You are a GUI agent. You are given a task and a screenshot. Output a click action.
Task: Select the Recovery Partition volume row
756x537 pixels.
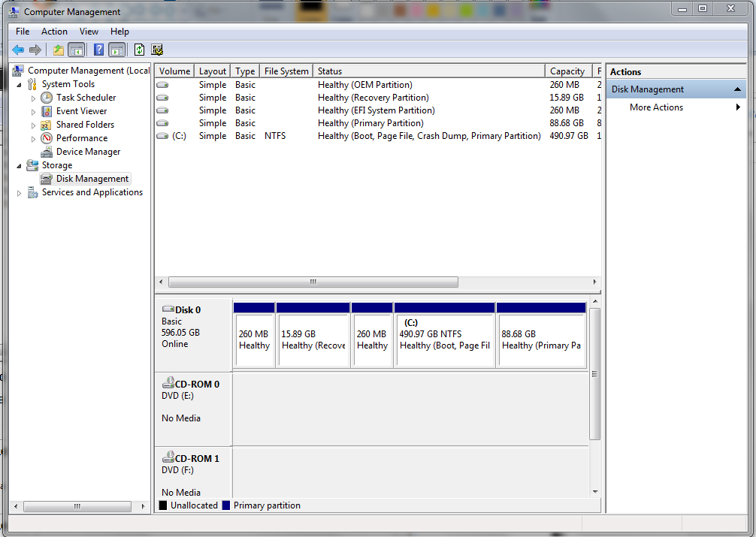378,98
